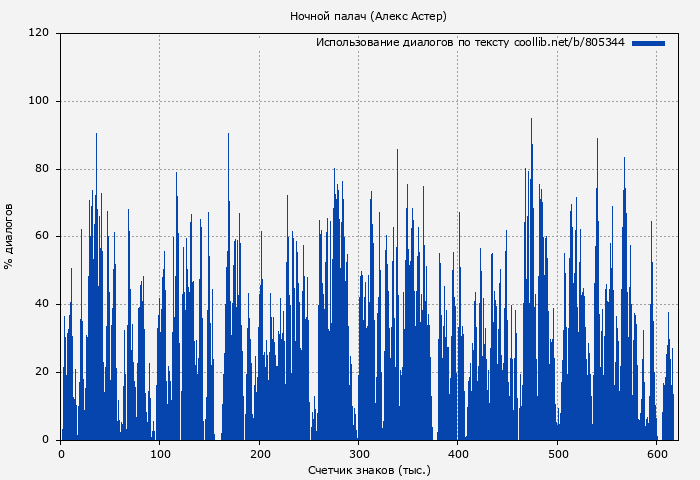Click the x-axis tick label 500
This screenshot has width=700, height=480.
click(x=556, y=453)
